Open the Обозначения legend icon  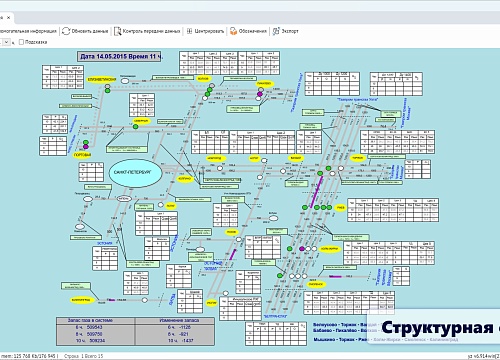[x=233, y=31]
